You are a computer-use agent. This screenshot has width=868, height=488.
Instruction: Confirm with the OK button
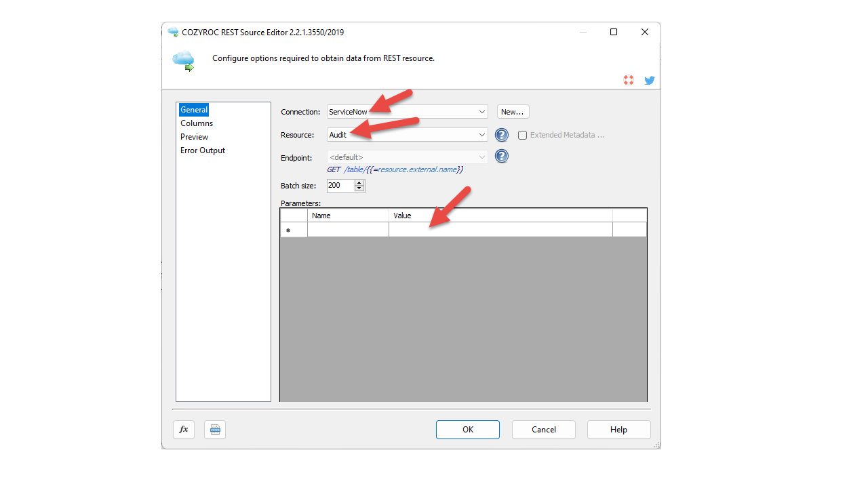468,430
